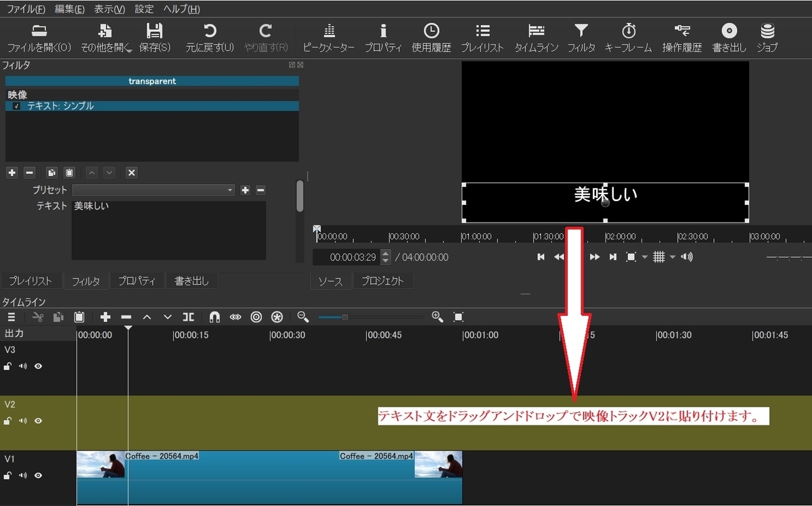Copy filters icon in filter panel
Image resolution: width=812 pixels, height=506 pixels.
click(x=51, y=172)
